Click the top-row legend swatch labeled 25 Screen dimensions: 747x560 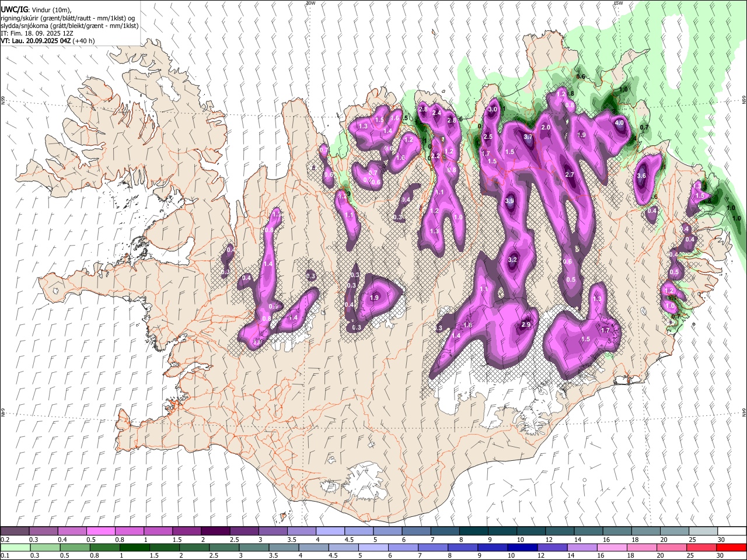point(703,531)
